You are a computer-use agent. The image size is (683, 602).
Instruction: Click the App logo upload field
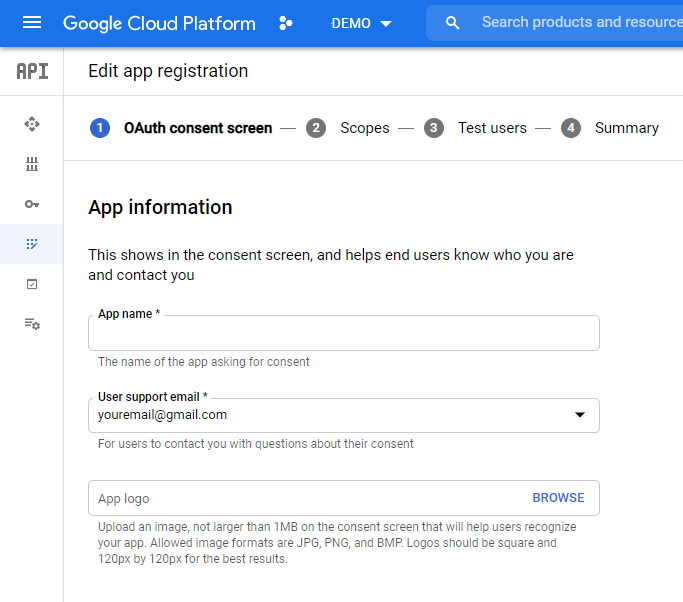click(344, 498)
